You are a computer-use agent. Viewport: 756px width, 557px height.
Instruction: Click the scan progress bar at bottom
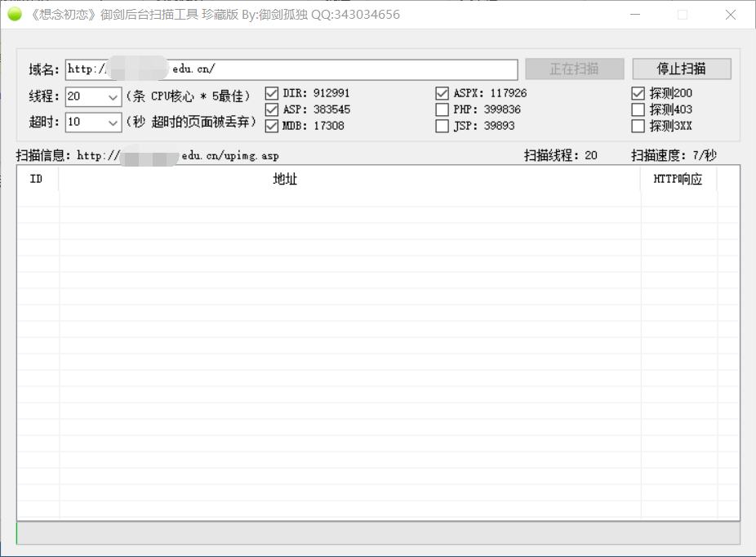click(378, 533)
